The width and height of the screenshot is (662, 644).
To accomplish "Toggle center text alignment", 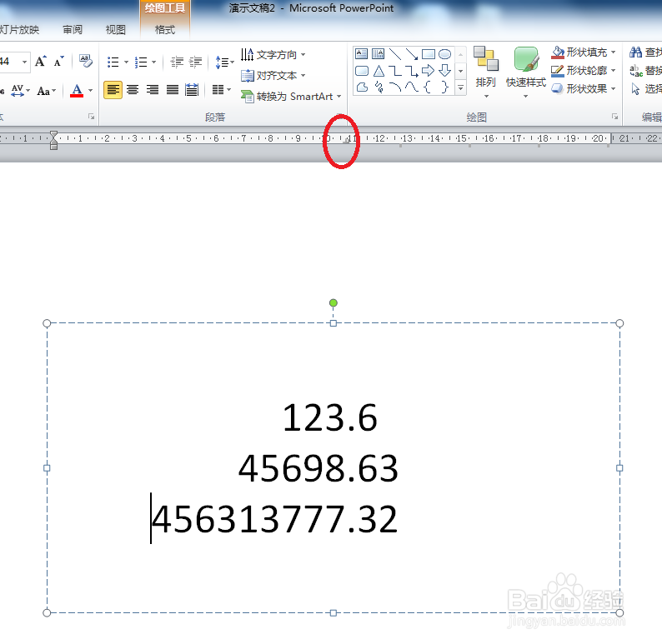I will pos(133,90).
